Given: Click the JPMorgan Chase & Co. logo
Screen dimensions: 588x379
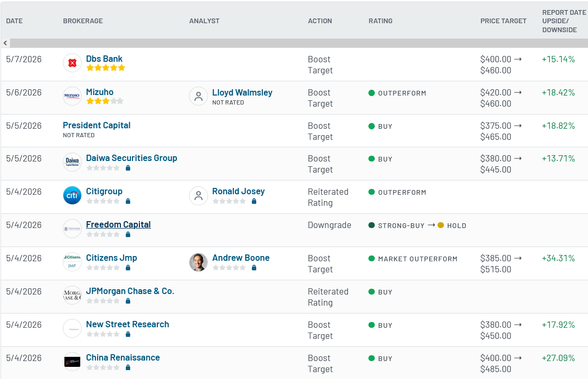Looking at the screenshot, I should pos(72,295).
